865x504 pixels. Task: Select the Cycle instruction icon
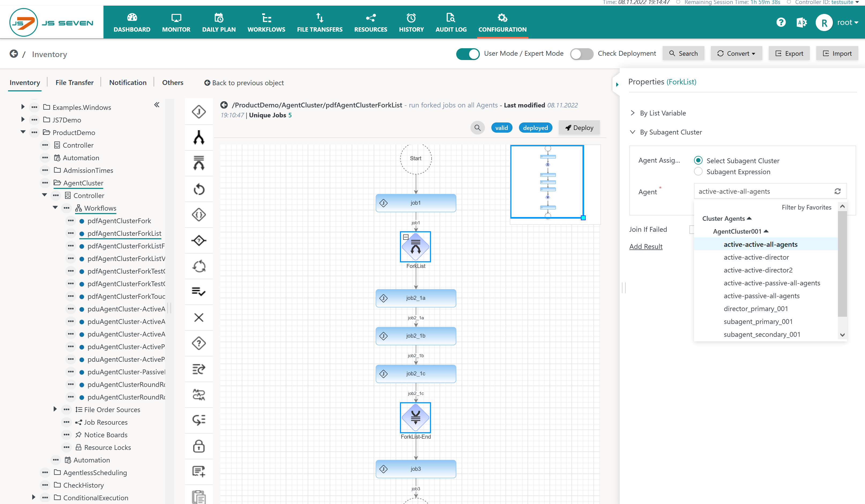point(199,266)
